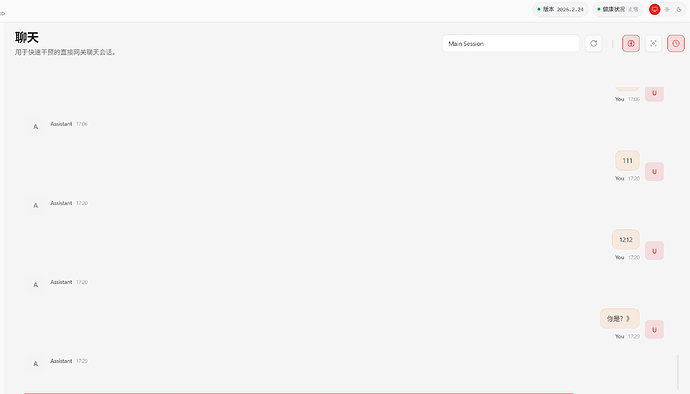Click the A avatar of the 17:29 reply
Image resolution: width=690 pixels, height=394 pixels.
(x=36, y=364)
